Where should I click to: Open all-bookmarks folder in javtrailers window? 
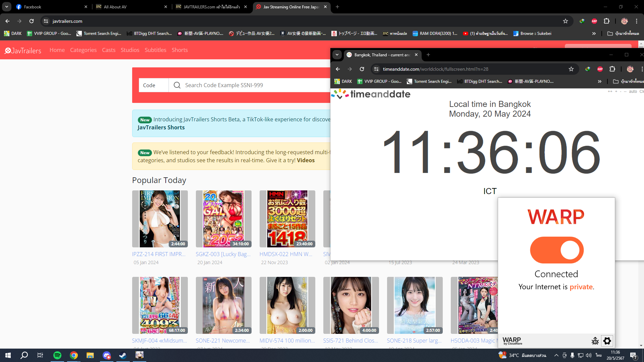coord(623,34)
